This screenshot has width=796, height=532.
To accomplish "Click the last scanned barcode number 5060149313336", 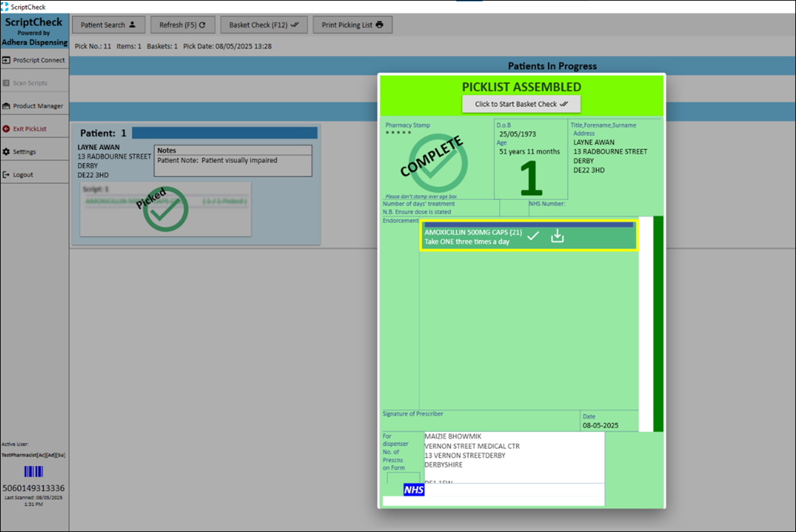I will pos(34,488).
